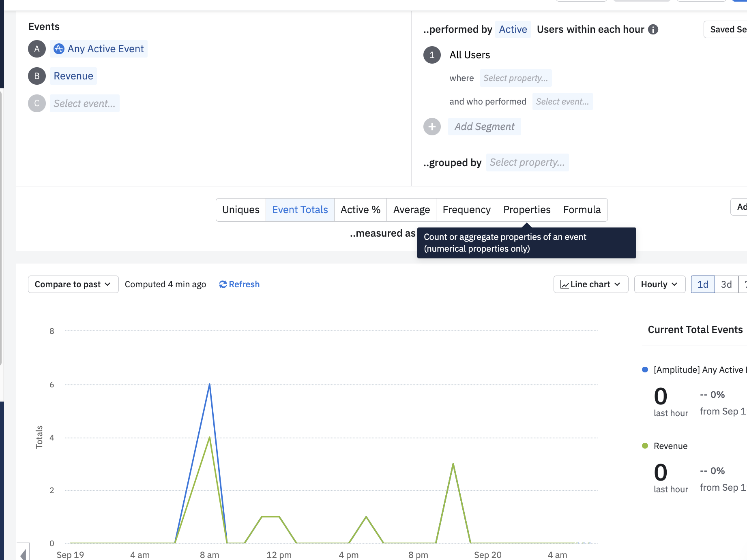This screenshot has height=560, width=747.
Task: Click the grouped by Select property field
Action: pos(527,162)
